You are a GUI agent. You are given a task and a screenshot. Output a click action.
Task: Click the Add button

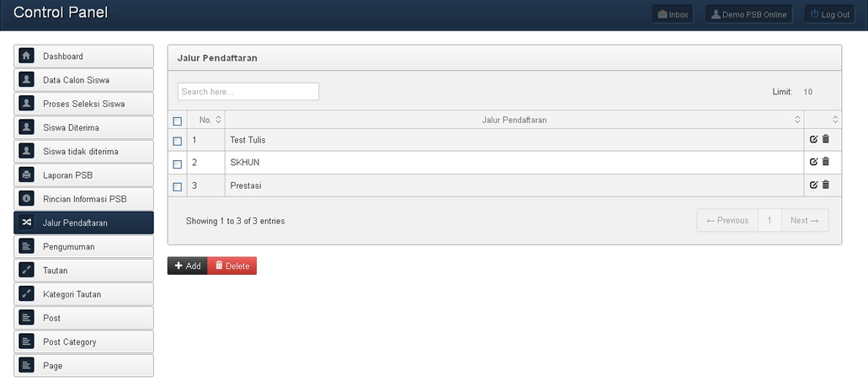[188, 266]
